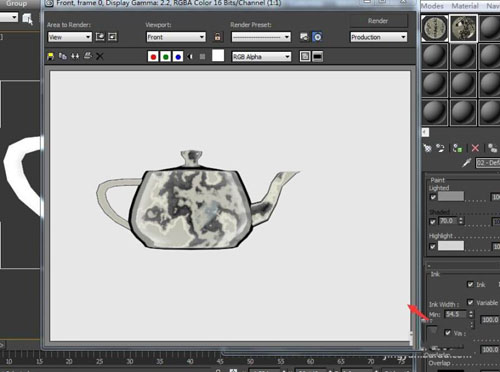The width and height of the screenshot is (500, 372).
Task: Toggle the Shaded checkbox
Action: 433,221
